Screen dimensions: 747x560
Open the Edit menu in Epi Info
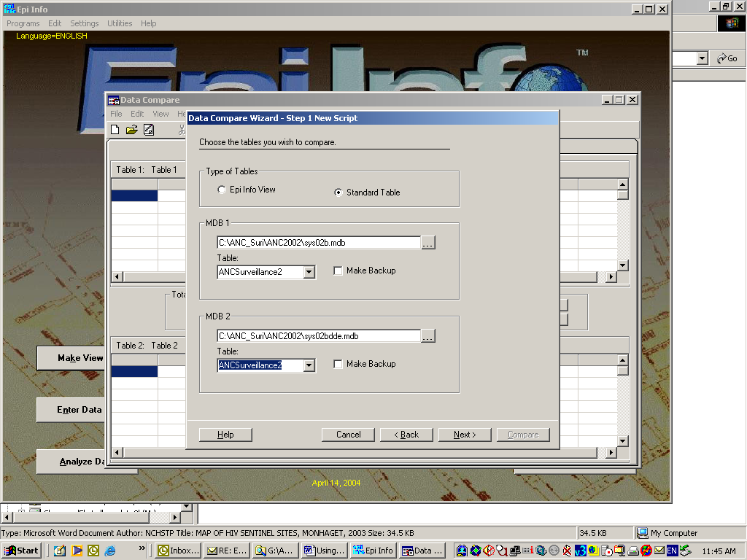click(54, 23)
